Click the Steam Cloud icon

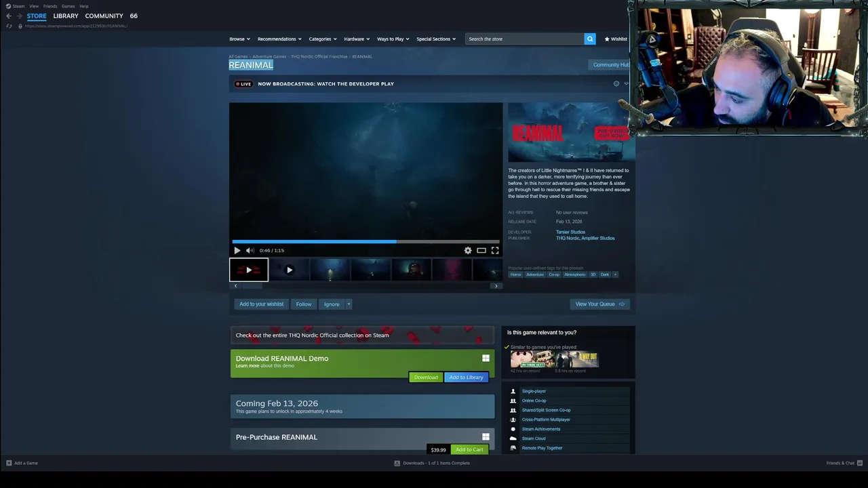[x=513, y=439]
